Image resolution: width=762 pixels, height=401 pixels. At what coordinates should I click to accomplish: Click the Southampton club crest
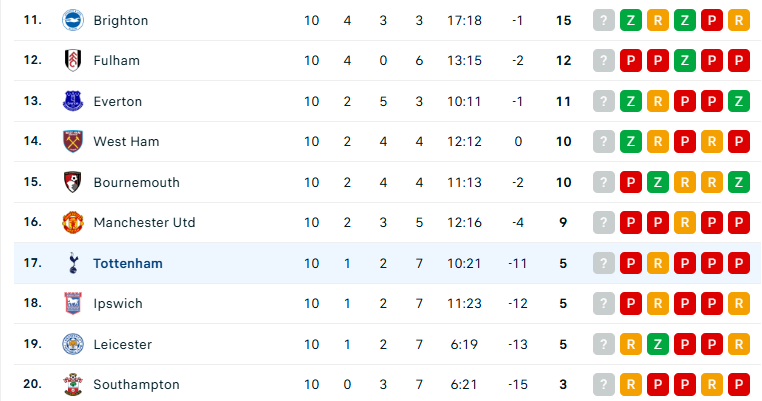point(73,384)
